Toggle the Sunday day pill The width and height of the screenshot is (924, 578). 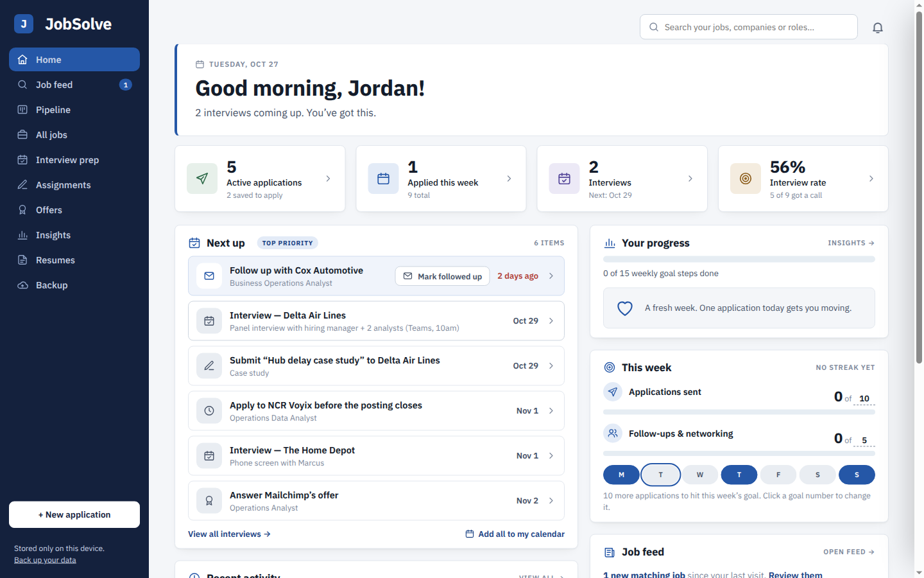pyautogui.click(x=857, y=475)
